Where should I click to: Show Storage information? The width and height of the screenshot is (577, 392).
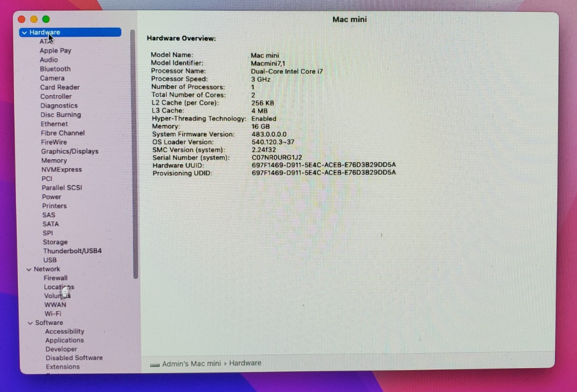[x=55, y=242]
